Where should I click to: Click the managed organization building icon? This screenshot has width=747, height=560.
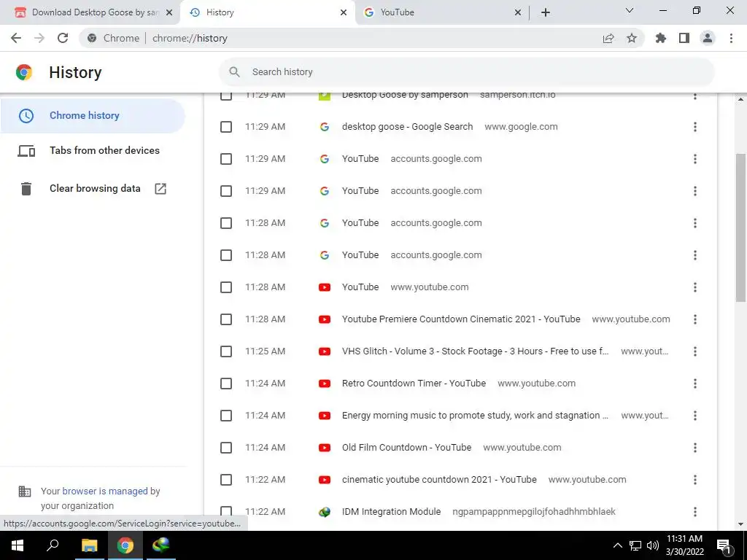[24, 491]
